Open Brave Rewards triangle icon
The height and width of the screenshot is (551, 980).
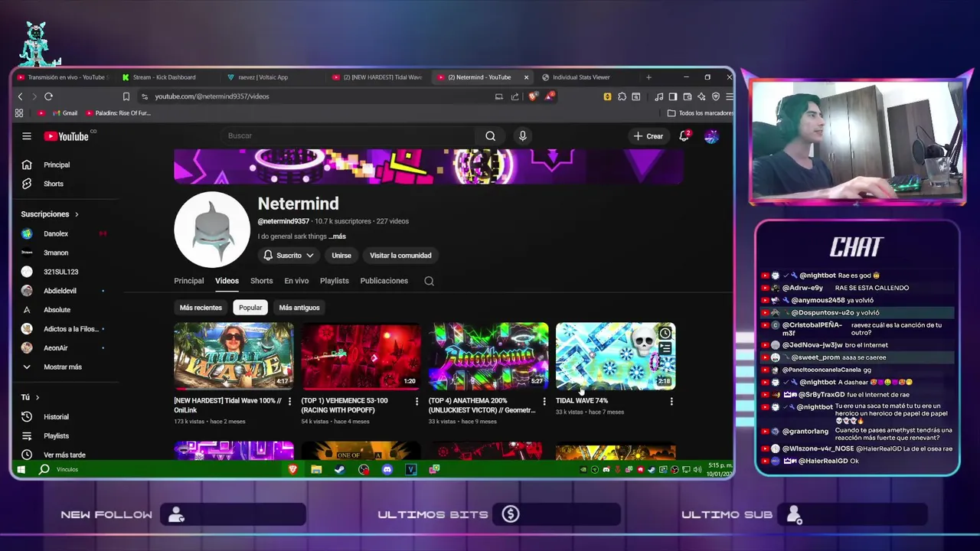click(549, 96)
